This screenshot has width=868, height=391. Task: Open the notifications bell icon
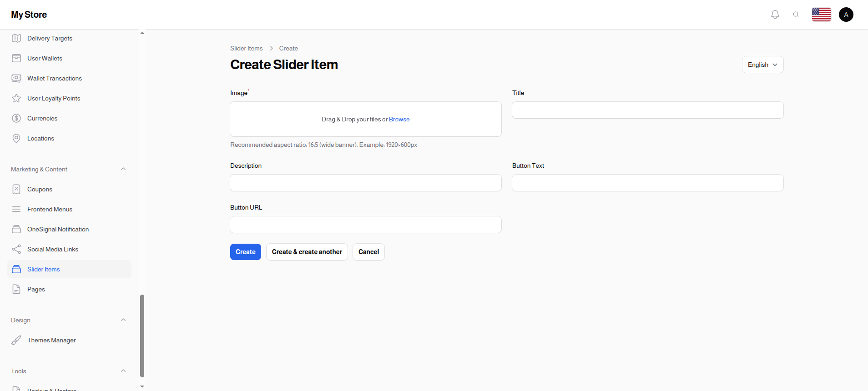point(775,15)
